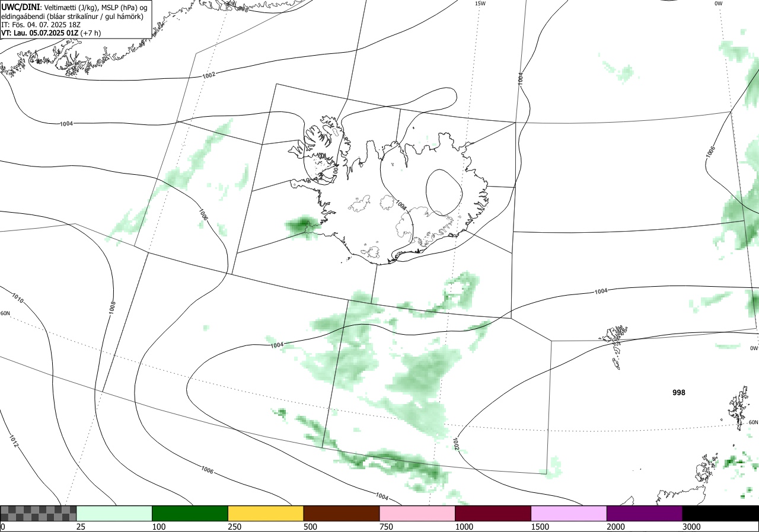
Task: Select the "eldingaábendi (bláar strikalínur / gul hámörk)" line
Action: (72, 16)
